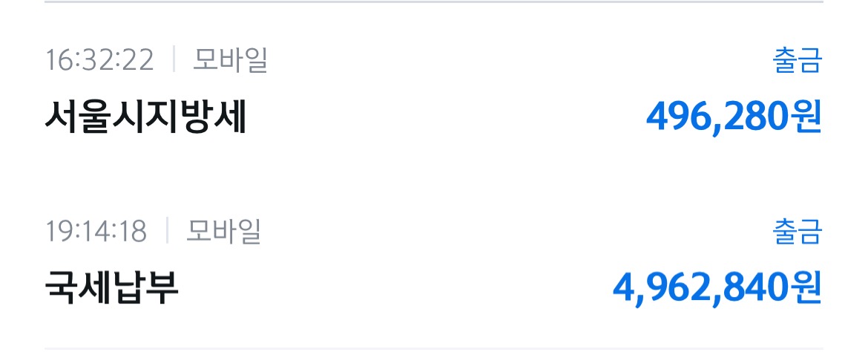Select the 16:32:22 timestamp
The height and width of the screenshot is (352, 868).
(x=99, y=60)
